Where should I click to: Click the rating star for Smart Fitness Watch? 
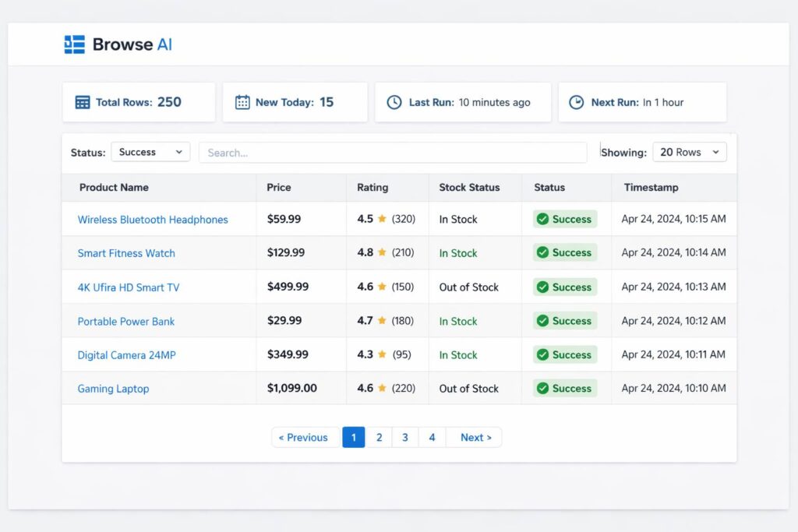click(382, 253)
